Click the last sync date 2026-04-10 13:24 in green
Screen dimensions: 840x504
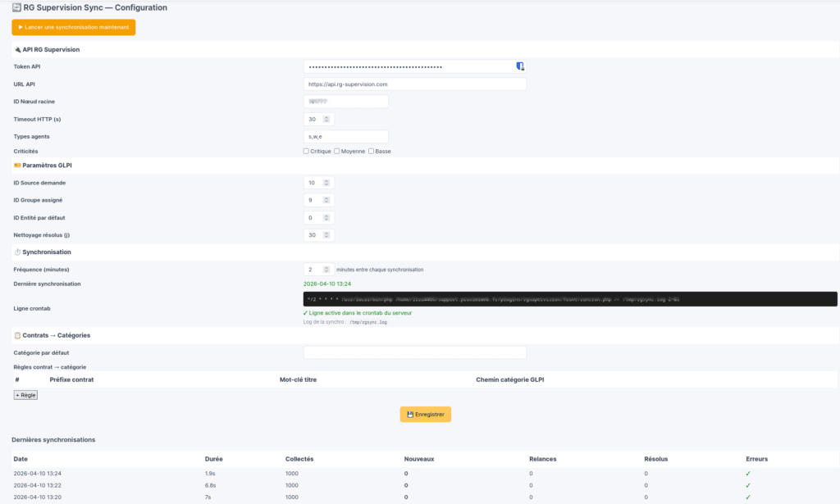click(x=327, y=284)
